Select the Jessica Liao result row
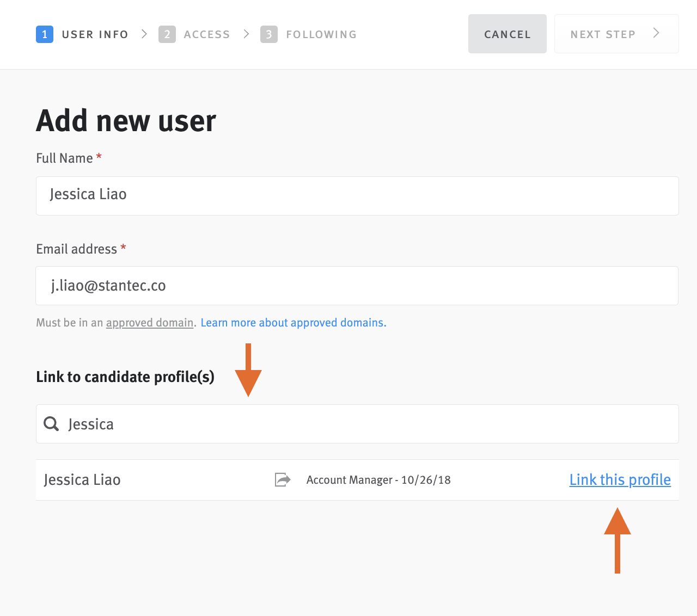The height and width of the screenshot is (616, 697). [82, 479]
